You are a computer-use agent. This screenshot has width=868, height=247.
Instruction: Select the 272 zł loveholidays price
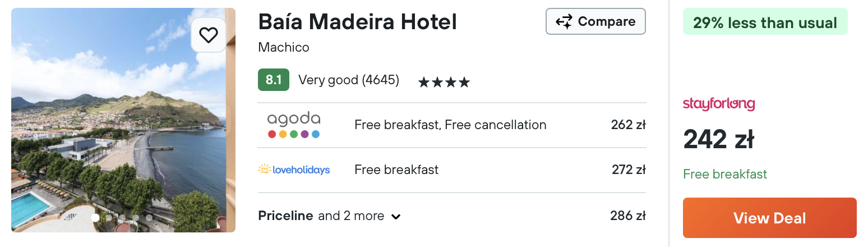pos(629,170)
